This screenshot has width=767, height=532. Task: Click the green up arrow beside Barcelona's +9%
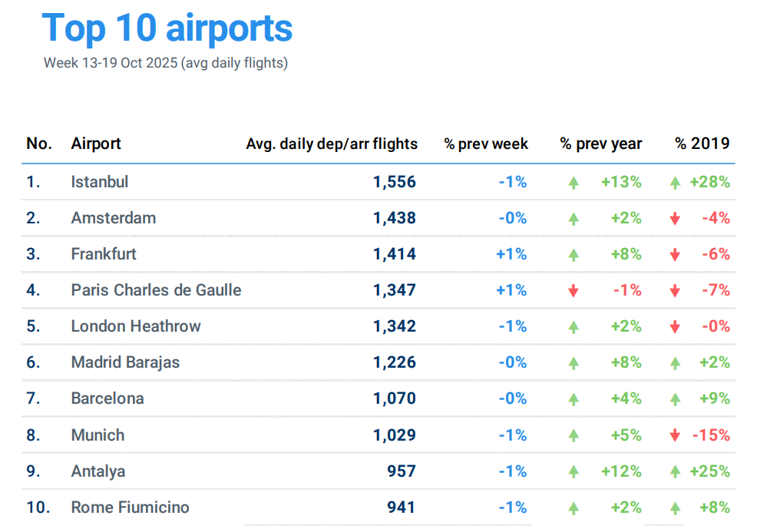click(x=675, y=399)
